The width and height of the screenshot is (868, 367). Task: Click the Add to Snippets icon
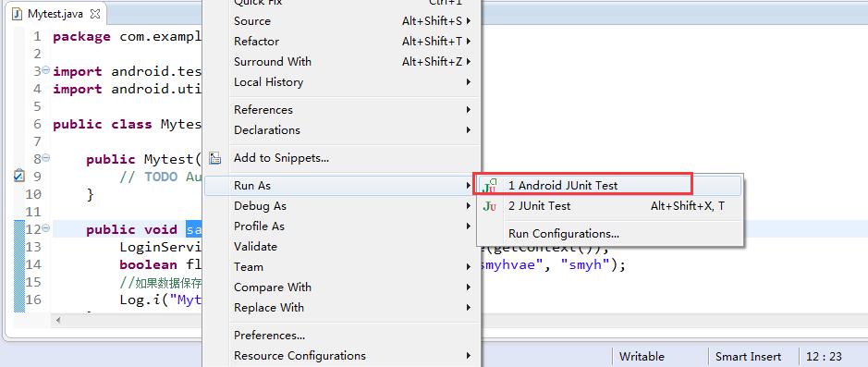tap(214, 158)
